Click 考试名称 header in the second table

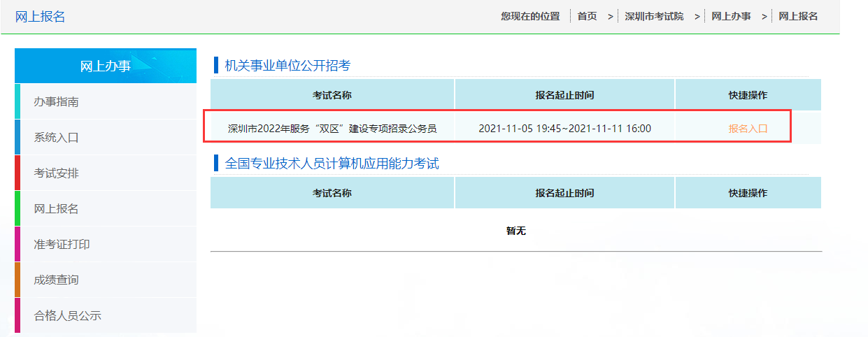(332, 193)
